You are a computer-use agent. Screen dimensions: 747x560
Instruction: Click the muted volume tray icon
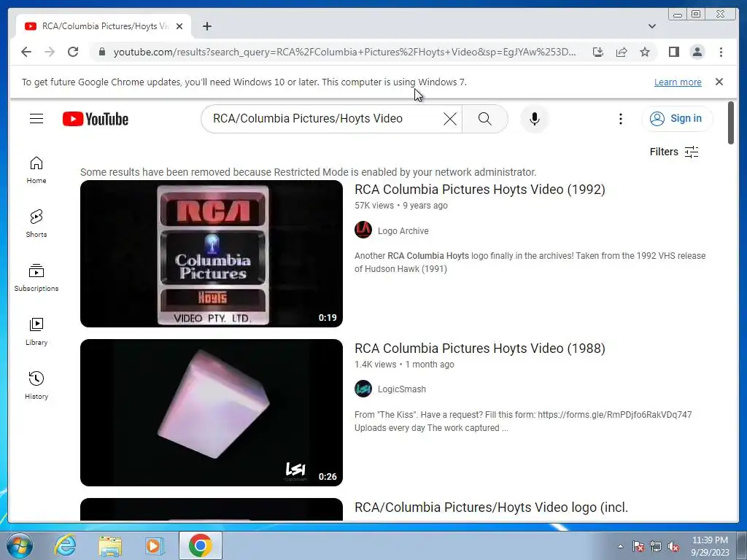(673, 547)
